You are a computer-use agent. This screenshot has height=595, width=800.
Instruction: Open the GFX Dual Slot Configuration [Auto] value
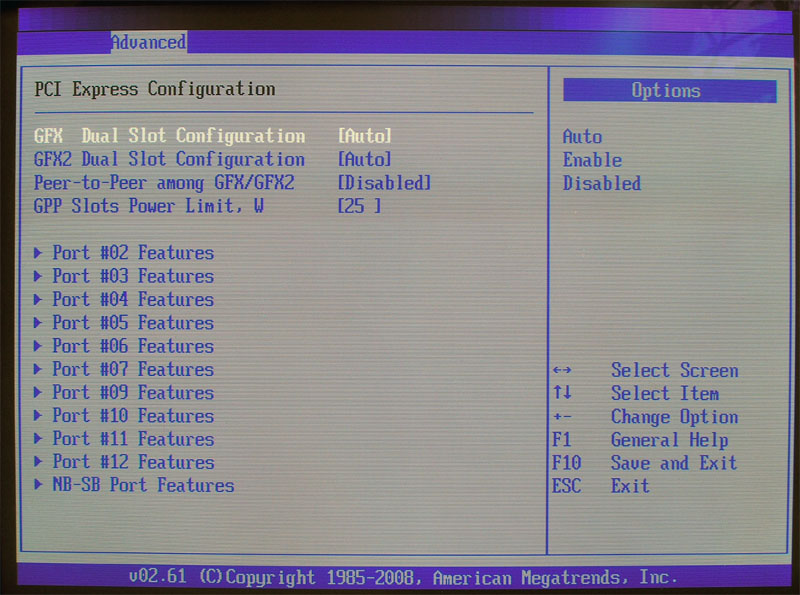click(364, 136)
